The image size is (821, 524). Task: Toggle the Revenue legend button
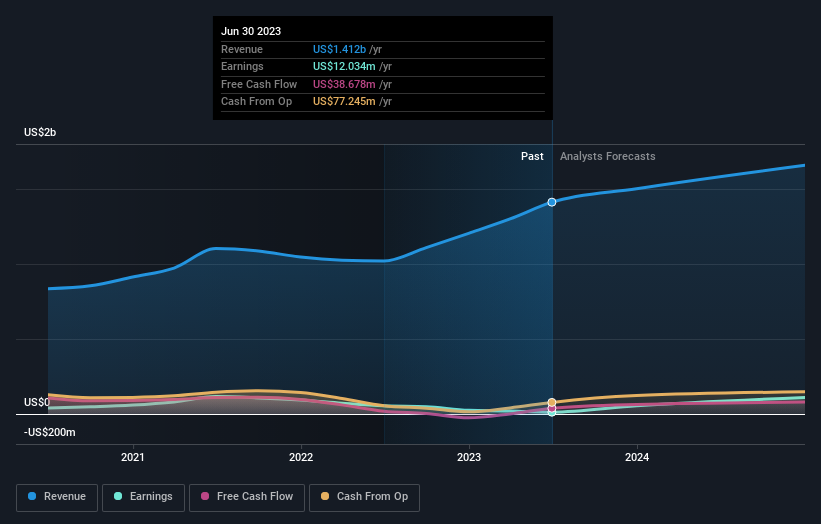click(x=57, y=497)
